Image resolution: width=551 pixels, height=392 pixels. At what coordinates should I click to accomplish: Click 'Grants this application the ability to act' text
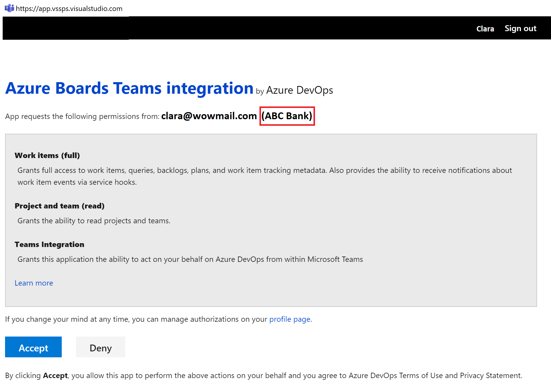[x=190, y=259]
